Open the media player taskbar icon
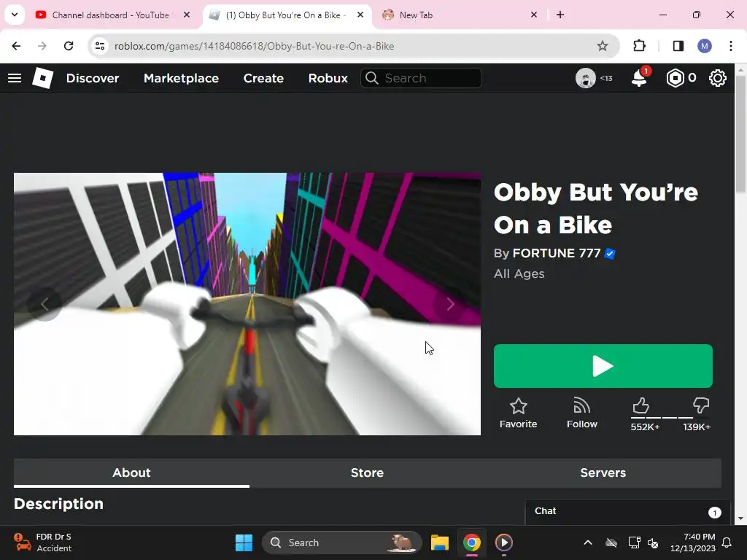Screen dimensions: 747x560 click(x=503, y=542)
